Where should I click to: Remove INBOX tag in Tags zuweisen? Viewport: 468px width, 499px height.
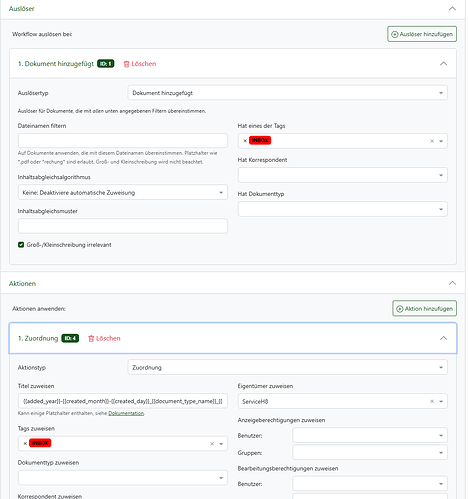25,443
